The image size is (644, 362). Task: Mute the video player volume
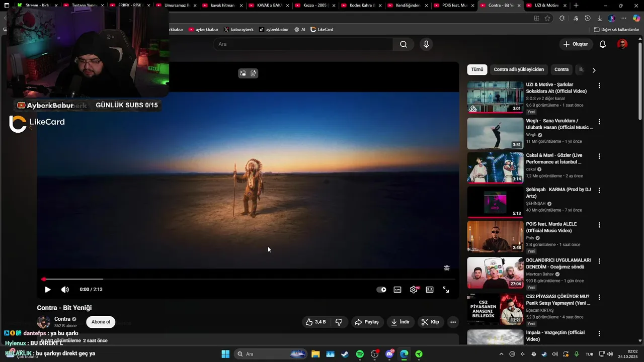[x=65, y=290]
